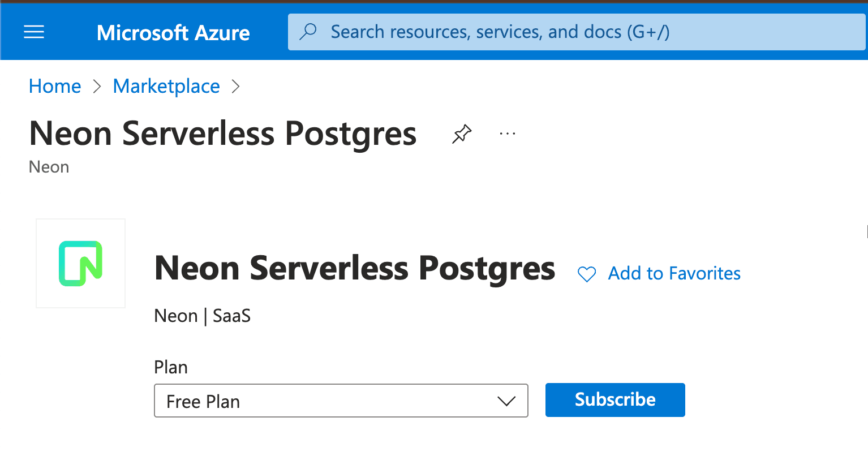Click the Neon | SaaS publisher text
This screenshot has width=868, height=456.
[202, 316]
